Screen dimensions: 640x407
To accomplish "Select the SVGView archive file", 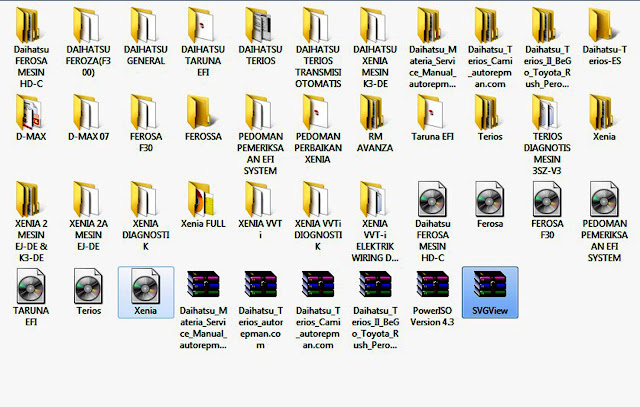I will (490, 292).
